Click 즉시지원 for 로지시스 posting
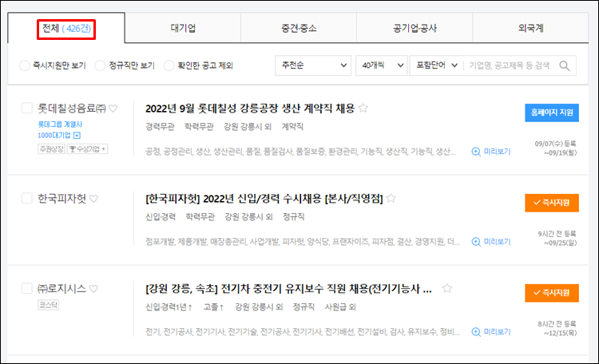Screen dimensions: 599x364 (552, 293)
